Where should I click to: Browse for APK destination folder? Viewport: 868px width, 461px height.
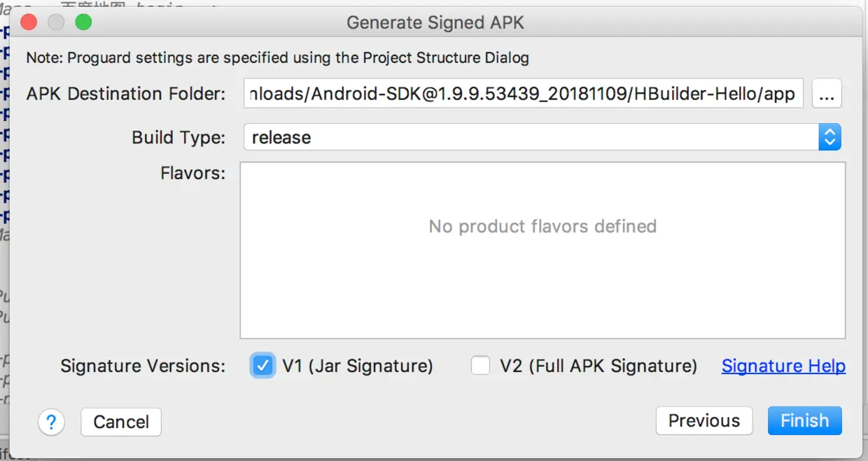827,94
